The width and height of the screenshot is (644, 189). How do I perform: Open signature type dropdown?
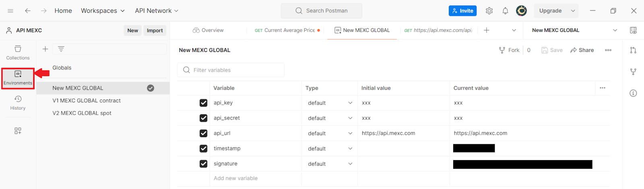click(x=330, y=164)
